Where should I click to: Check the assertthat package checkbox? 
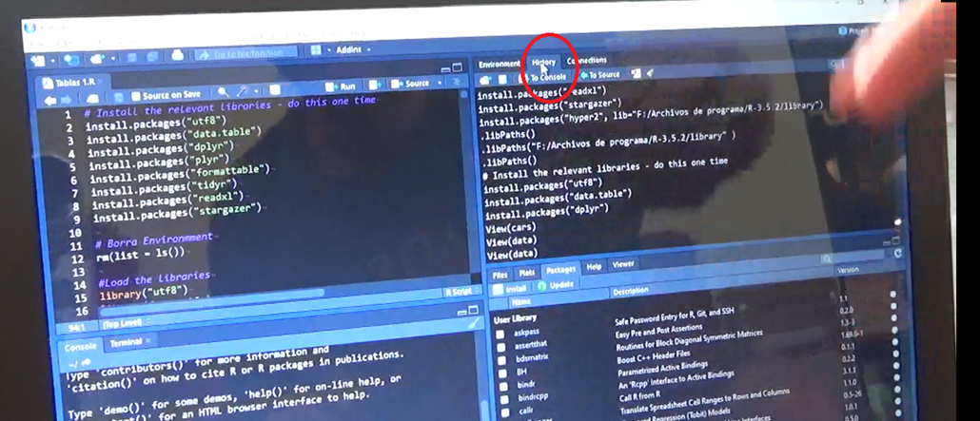500,346
